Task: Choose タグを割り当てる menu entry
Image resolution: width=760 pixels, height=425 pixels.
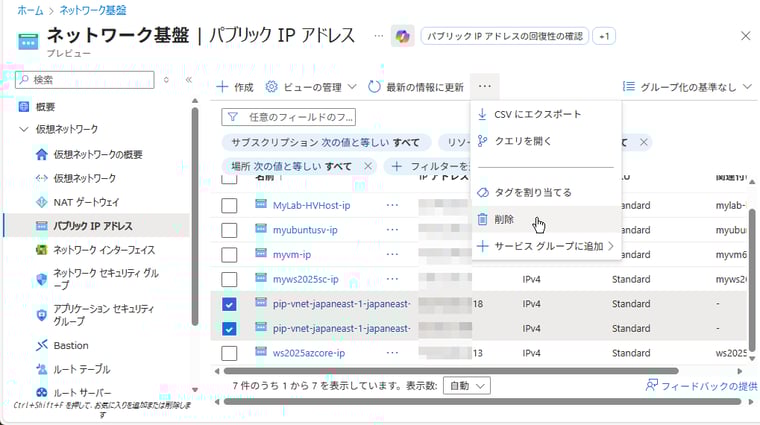Action: coord(546,192)
